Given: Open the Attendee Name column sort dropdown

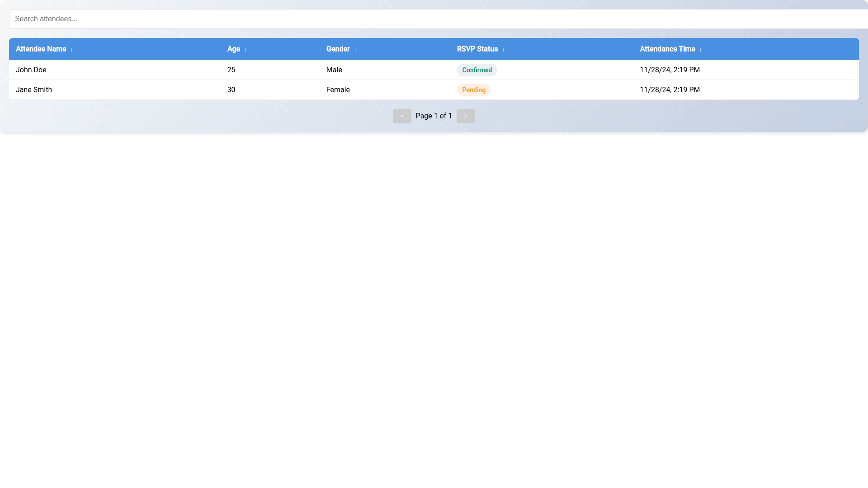Looking at the screenshot, I should point(72,49).
